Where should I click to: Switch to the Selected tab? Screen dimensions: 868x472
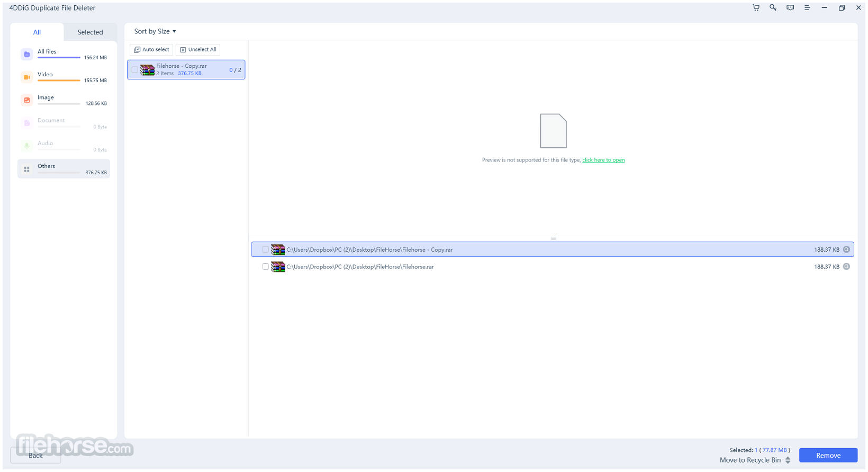[90, 32]
